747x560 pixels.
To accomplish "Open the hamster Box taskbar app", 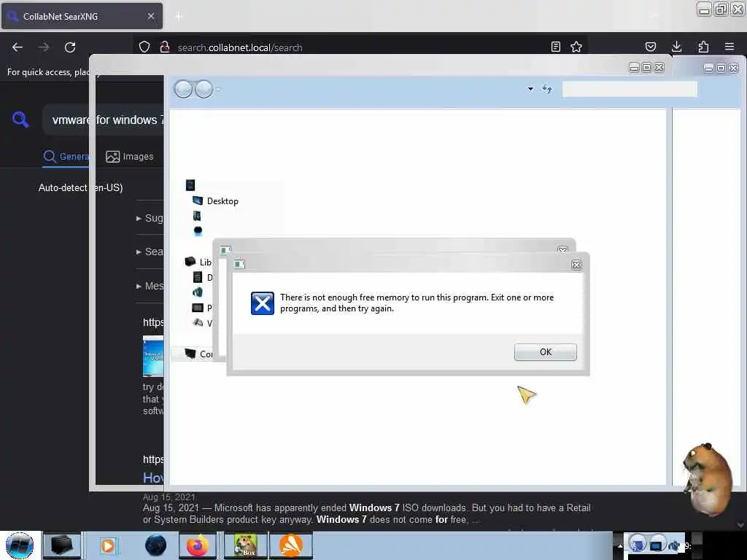I will tap(247, 545).
